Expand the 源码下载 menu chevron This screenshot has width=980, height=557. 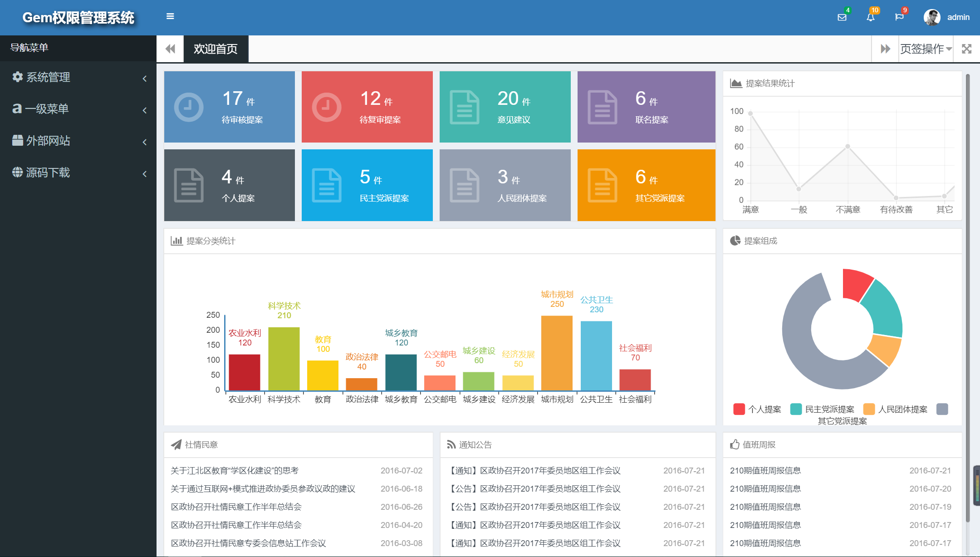(144, 173)
